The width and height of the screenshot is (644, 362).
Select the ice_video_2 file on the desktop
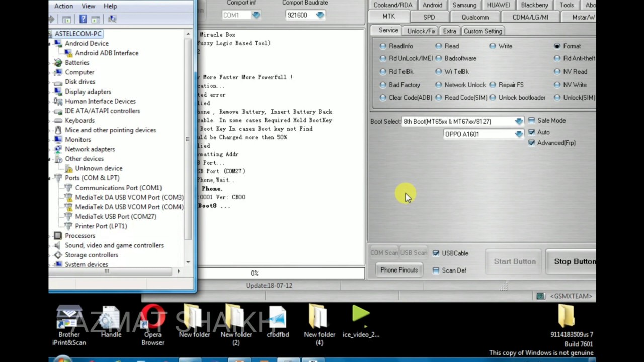(361, 322)
